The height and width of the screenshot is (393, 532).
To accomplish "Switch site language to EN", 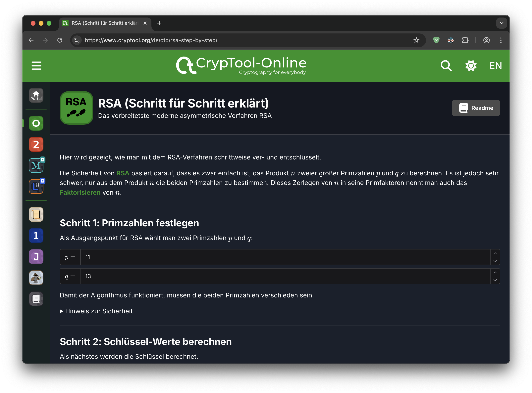I will [x=495, y=66].
